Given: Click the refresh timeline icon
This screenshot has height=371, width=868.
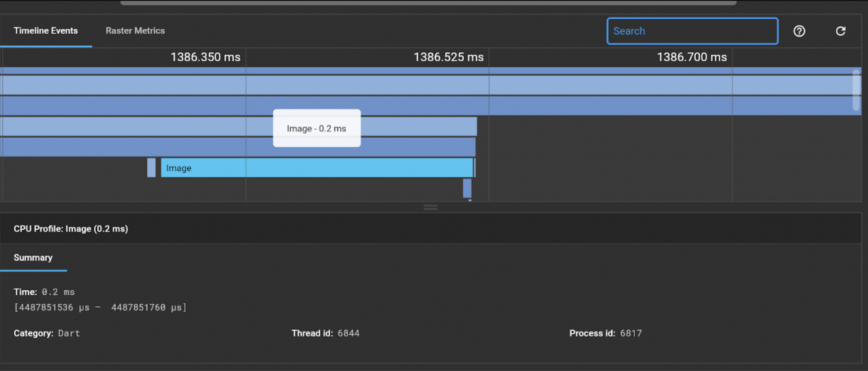Looking at the screenshot, I should (x=840, y=31).
